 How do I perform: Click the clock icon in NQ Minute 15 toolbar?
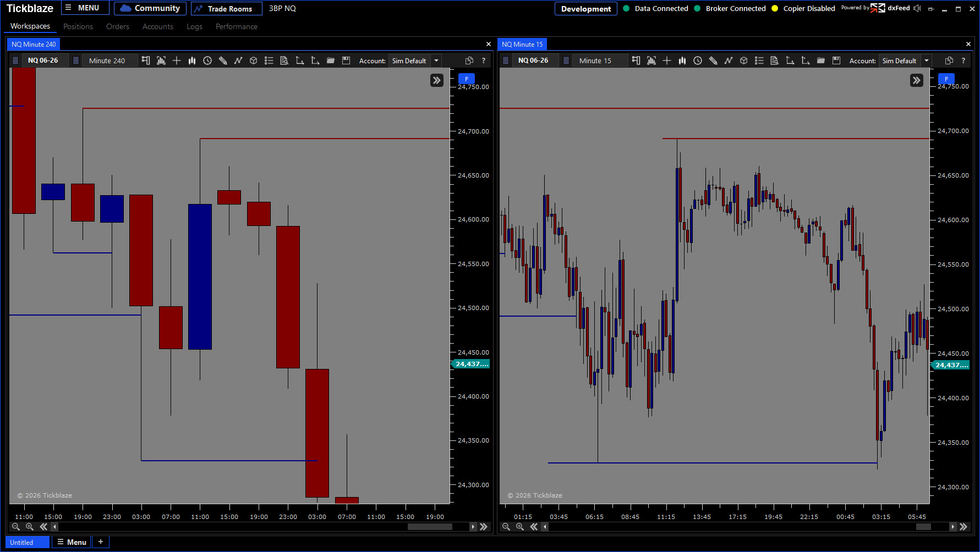698,60
